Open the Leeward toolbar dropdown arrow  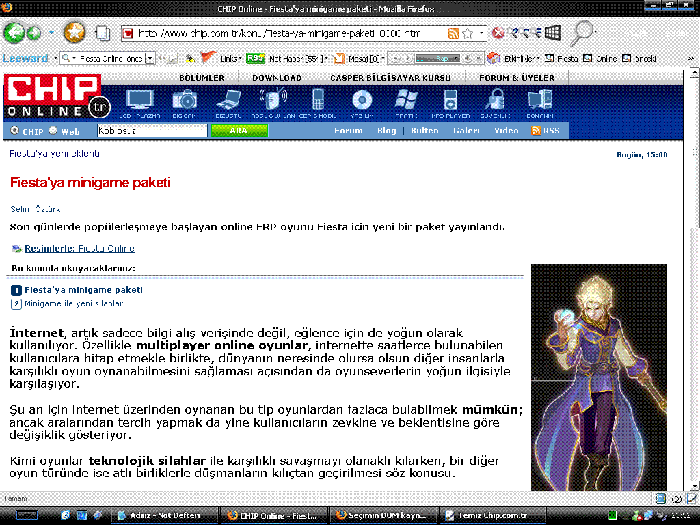(55, 58)
